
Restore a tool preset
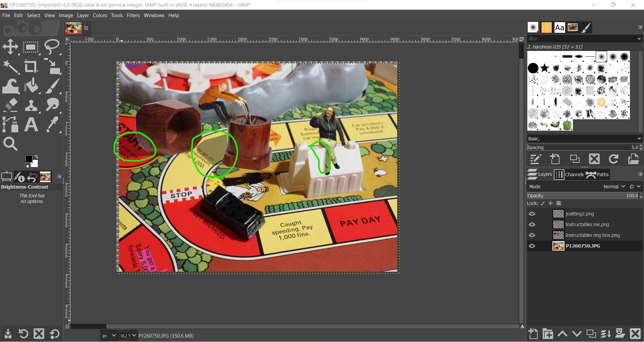(23, 334)
